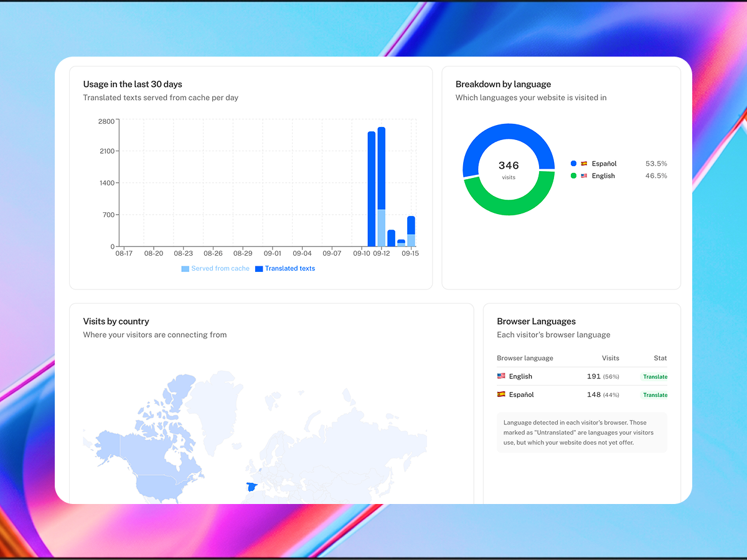
Task: Click the Spain flag in the language breakdown legend
Action: pos(584,164)
